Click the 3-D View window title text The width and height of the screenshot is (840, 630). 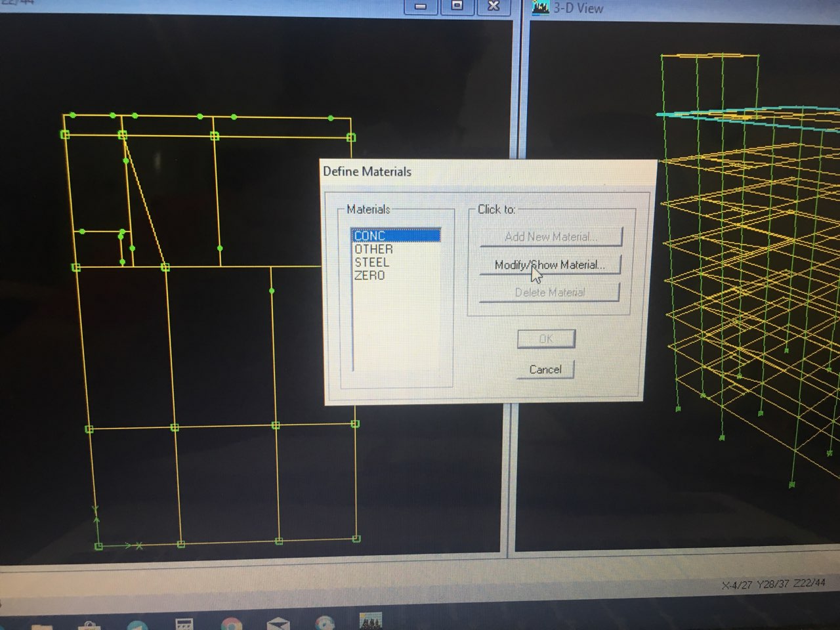(x=578, y=9)
